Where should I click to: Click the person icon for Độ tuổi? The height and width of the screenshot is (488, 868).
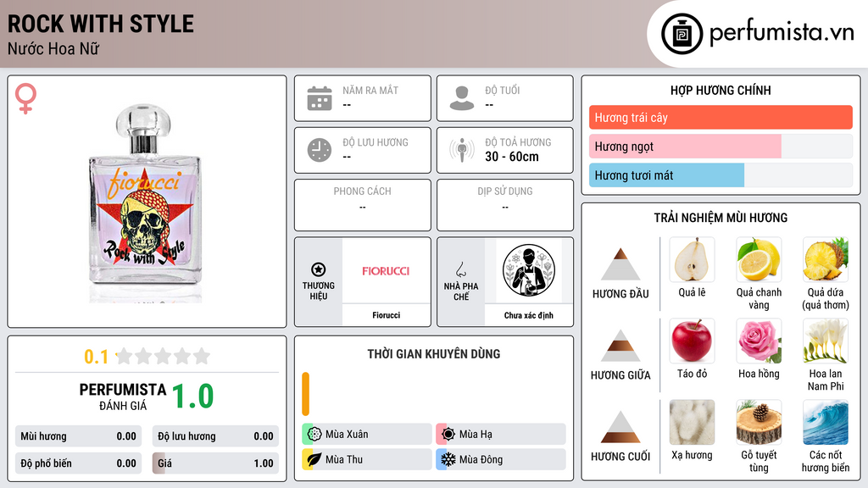(x=462, y=98)
